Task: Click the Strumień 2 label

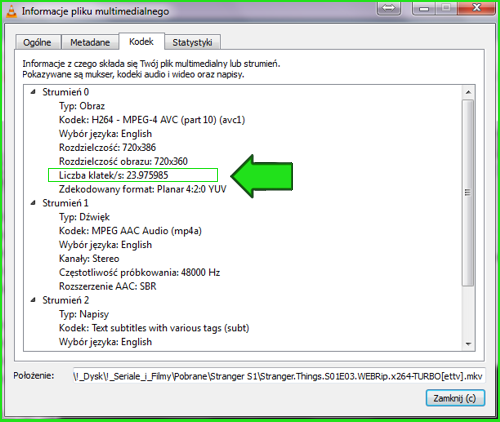Action: (66, 300)
